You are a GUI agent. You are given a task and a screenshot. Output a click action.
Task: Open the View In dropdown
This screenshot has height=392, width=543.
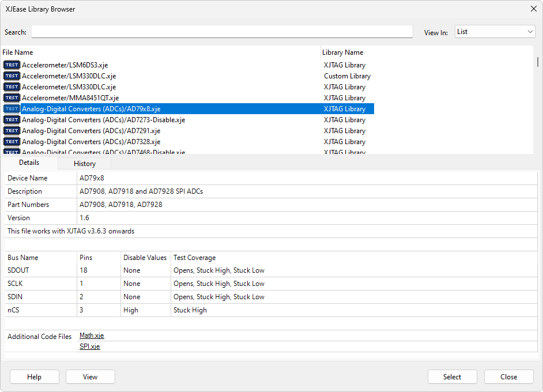click(x=495, y=32)
